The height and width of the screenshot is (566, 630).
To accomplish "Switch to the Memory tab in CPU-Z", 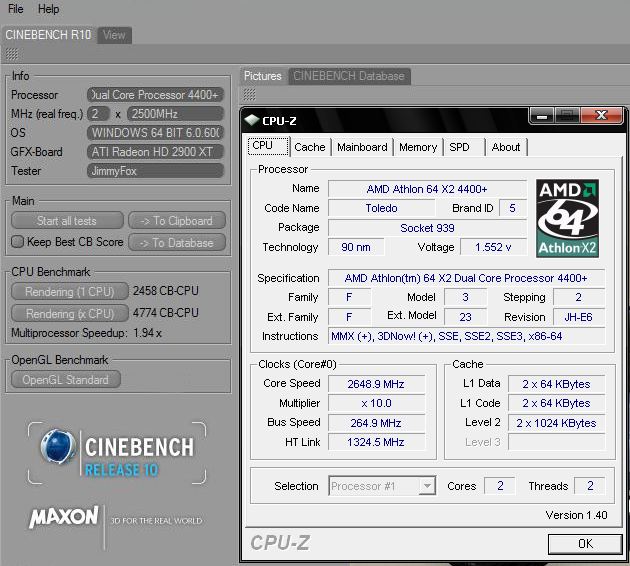I will tap(418, 147).
